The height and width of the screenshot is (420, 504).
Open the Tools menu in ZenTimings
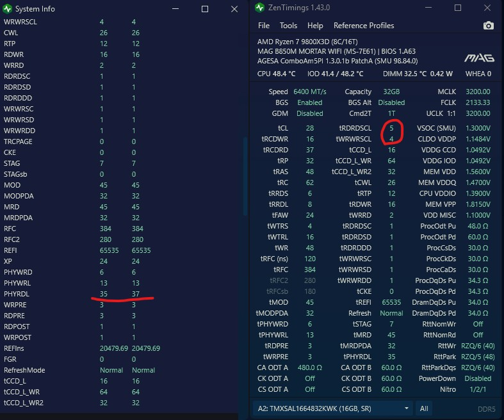click(x=288, y=26)
